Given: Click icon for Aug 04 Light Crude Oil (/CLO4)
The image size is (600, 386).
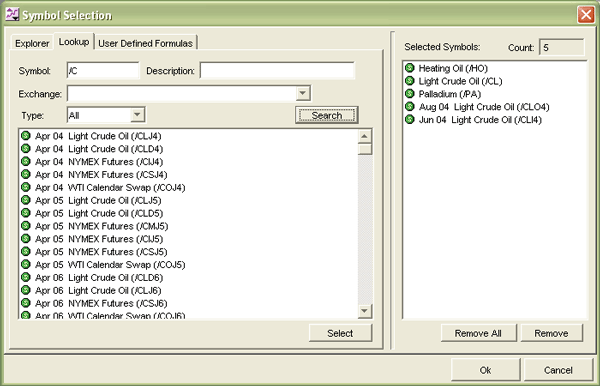Looking at the screenshot, I should tap(409, 107).
